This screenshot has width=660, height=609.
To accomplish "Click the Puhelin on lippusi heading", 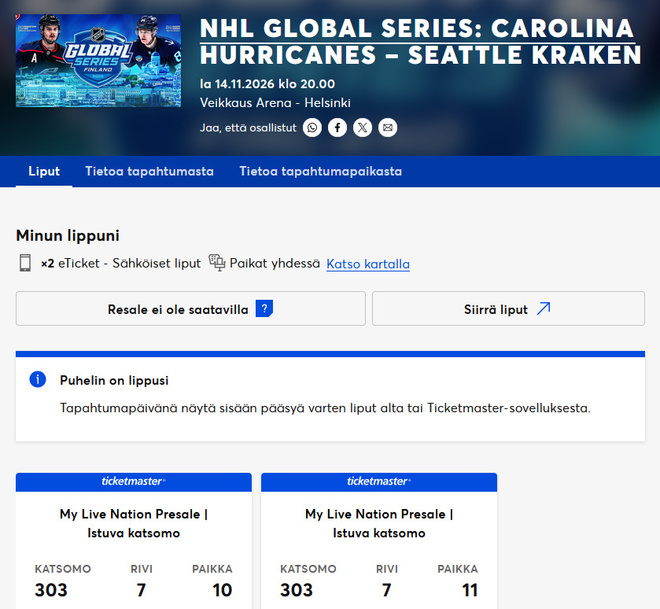I will (x=114, y=380).
